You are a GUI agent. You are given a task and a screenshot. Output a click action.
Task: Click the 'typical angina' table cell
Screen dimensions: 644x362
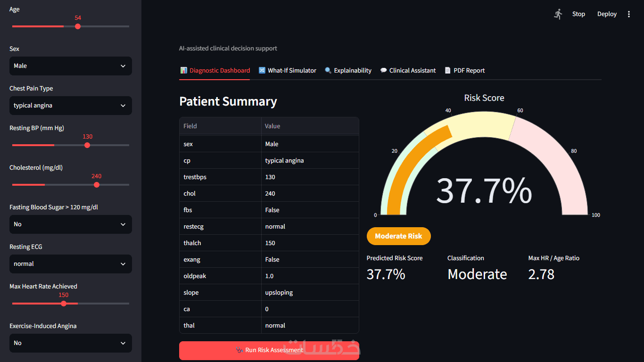coord(310,161)
